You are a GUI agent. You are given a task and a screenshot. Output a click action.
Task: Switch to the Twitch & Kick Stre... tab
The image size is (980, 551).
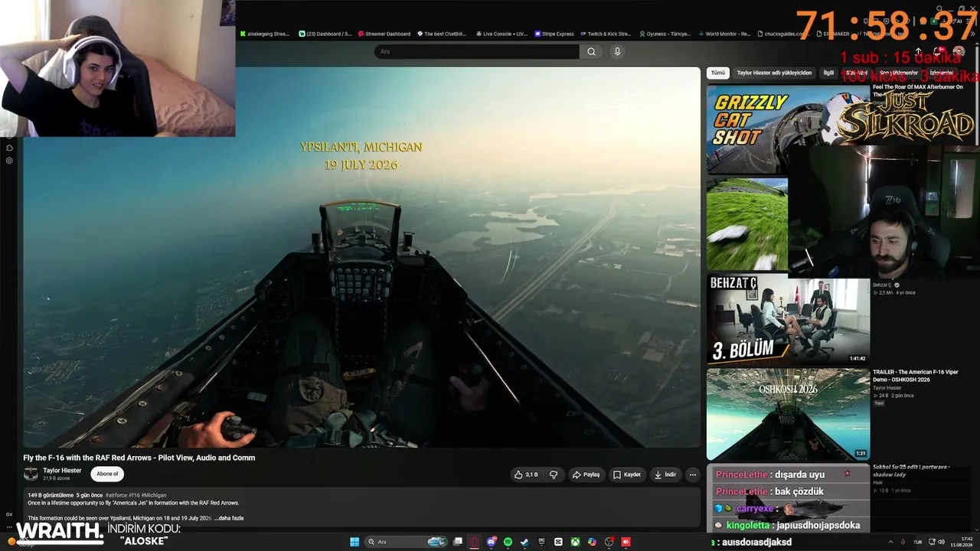[606, 34]
